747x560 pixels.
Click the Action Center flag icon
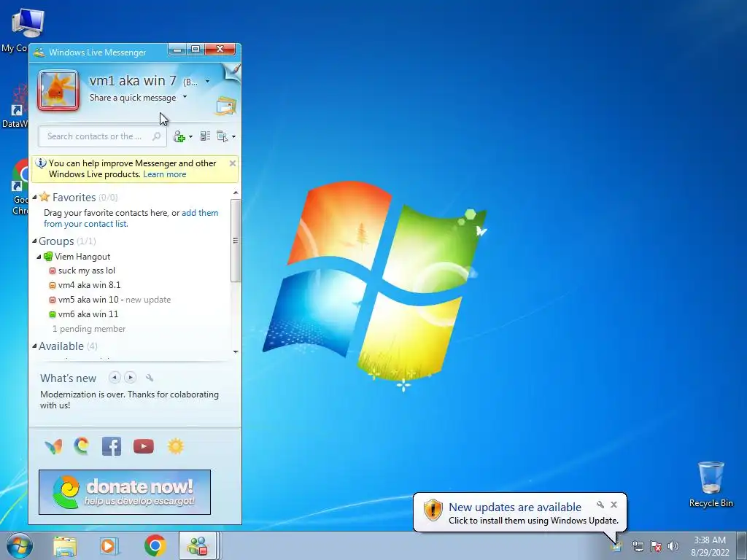[x=656, y=546]
